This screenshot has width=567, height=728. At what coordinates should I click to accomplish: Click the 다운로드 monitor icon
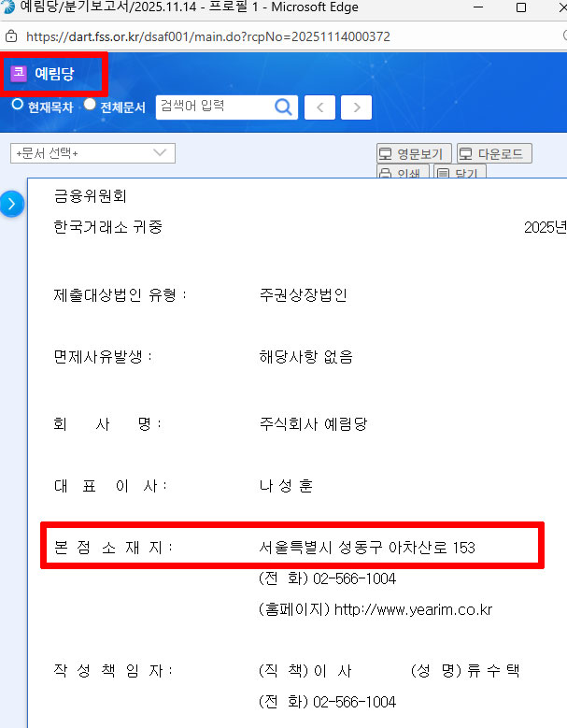pyautogui.click(x=465, y=153)
